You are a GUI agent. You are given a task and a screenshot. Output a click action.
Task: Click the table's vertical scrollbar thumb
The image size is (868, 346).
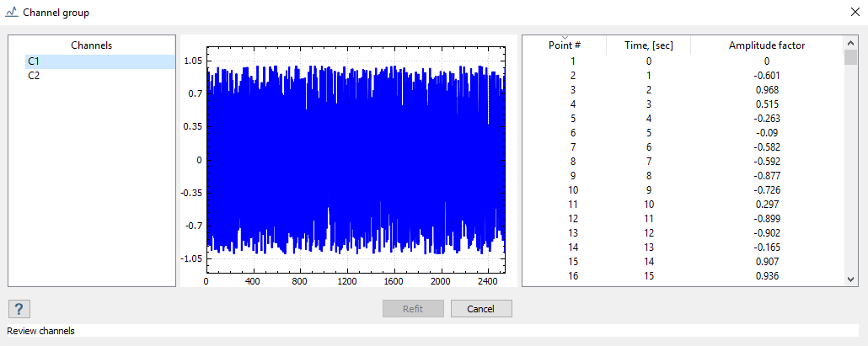click(x=850, y=56)
